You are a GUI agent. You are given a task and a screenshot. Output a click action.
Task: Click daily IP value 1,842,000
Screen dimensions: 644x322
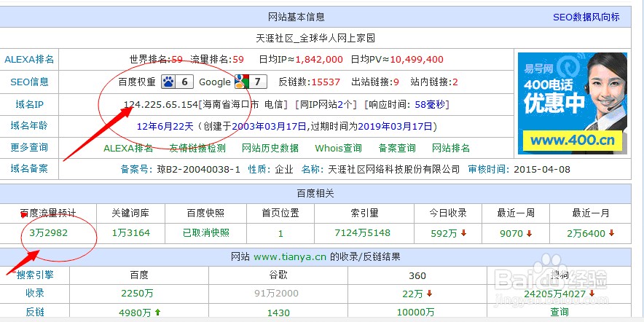click(x=319, y=60)
